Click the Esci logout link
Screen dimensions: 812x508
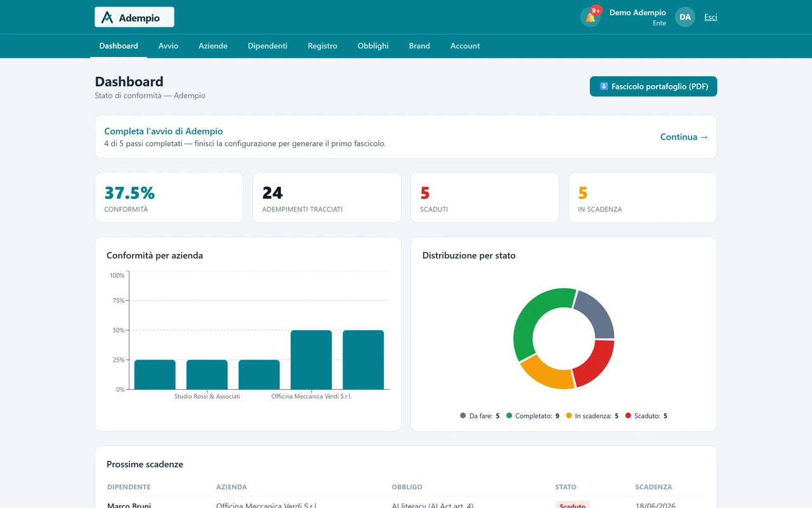coord(710,17)
